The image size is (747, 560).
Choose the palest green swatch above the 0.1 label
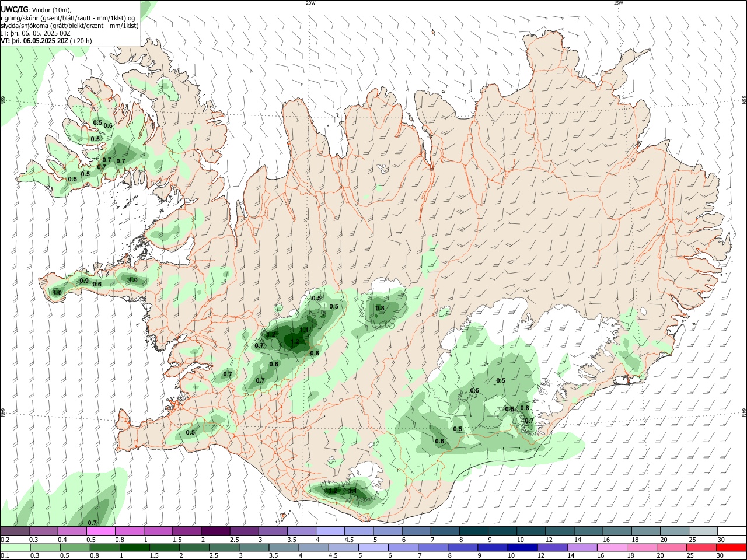15,548
